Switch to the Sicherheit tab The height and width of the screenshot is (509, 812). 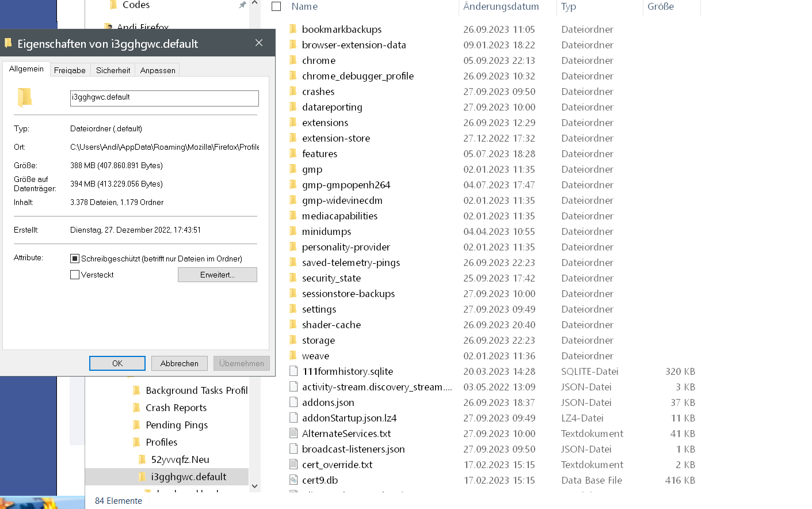(x=113, y=70)
